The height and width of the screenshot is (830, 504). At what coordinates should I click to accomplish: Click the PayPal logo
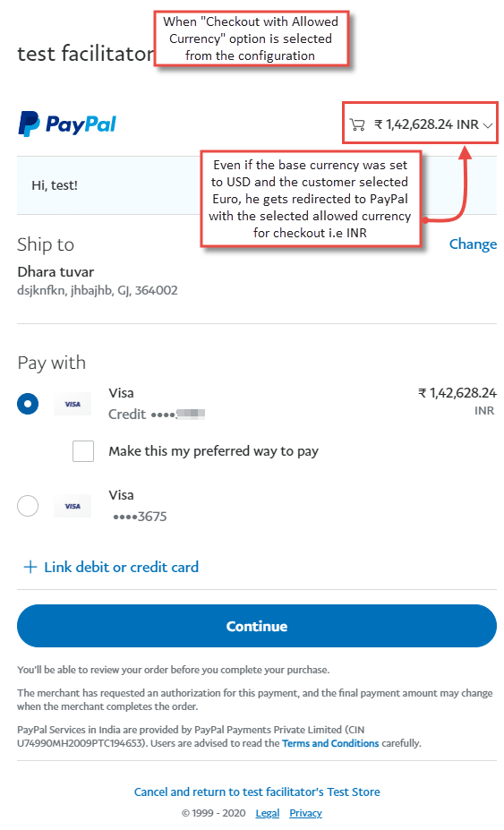[x=67, y=124]
